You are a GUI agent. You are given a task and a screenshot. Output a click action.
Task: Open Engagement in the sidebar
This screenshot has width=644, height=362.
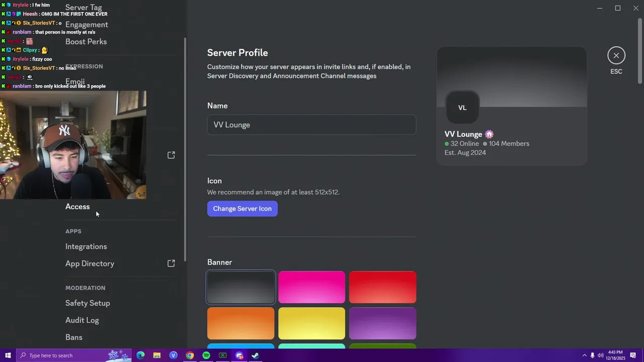pyautogui.click(x=87, y=25)
